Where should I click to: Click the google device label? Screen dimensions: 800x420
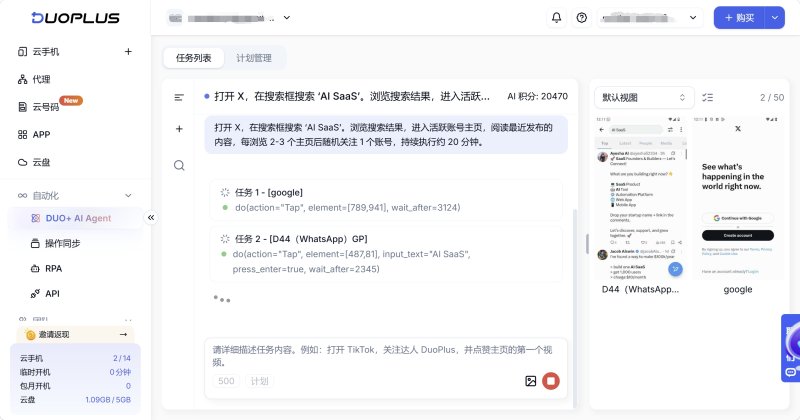pos(738,289)
